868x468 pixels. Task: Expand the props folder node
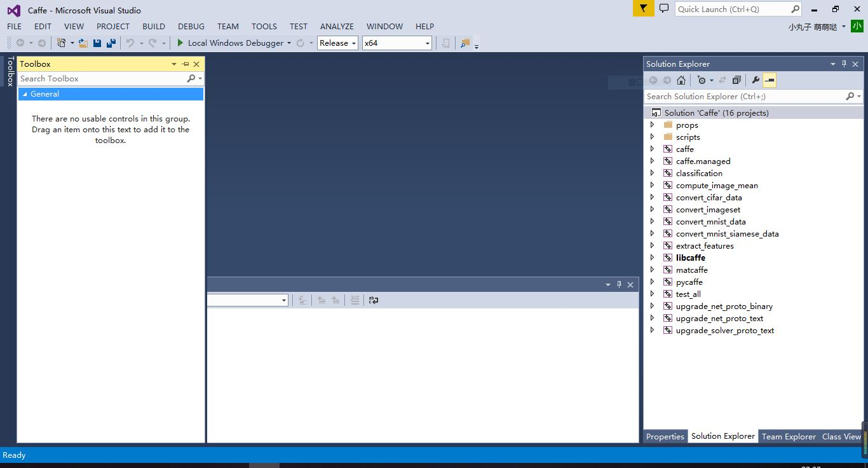pyautogui.click(x=652, y=125)
